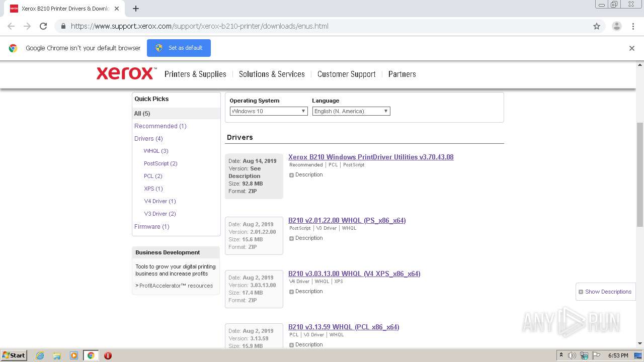The height and width of the screenshot is (362, 644).
Task: Click the scrollbar down arrow
Action: (640, 343)
